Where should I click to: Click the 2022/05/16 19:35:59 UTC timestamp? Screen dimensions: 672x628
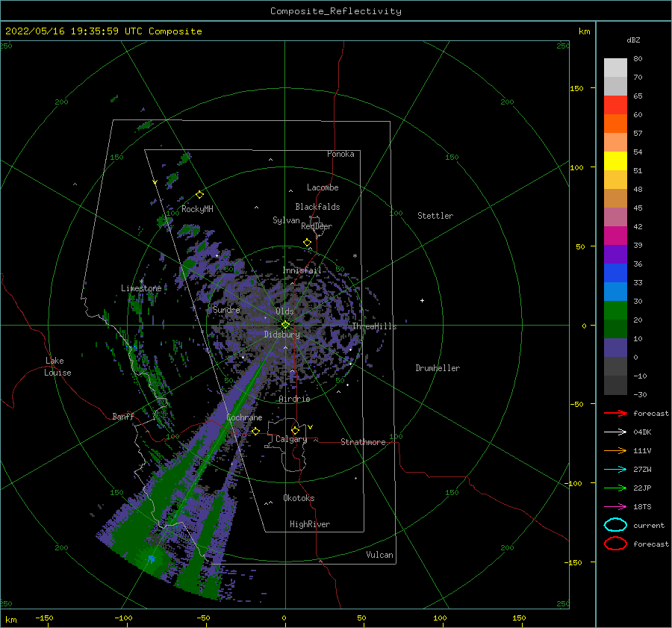coord(74,31)
